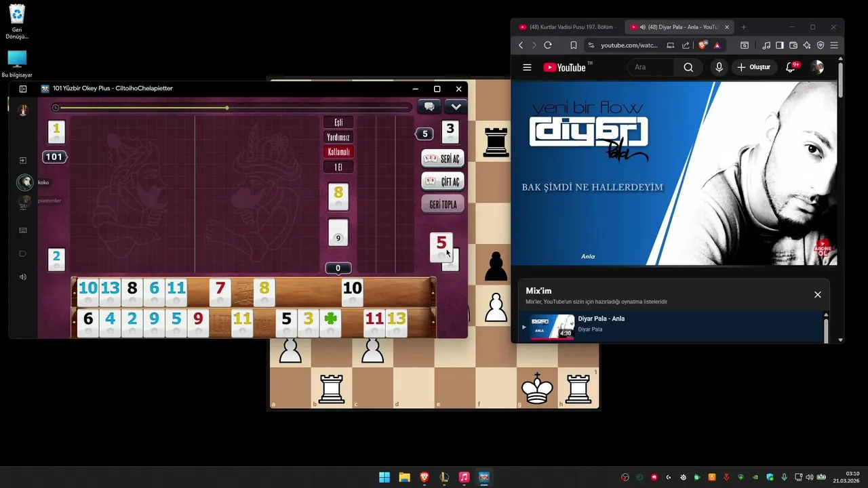The height and width of the screenshot is (488, 868).
Task: Select the black 10 tile on upper rack
Action: 352,292
